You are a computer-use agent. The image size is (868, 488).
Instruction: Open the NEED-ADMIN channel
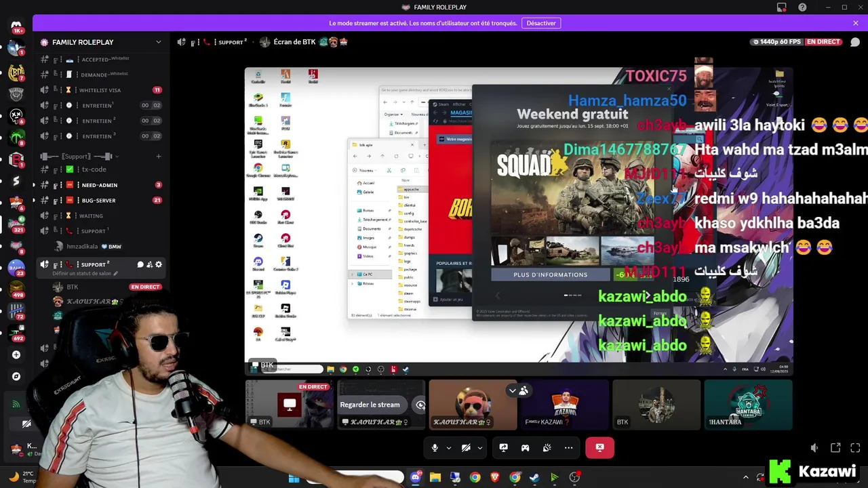coord(102,185)
